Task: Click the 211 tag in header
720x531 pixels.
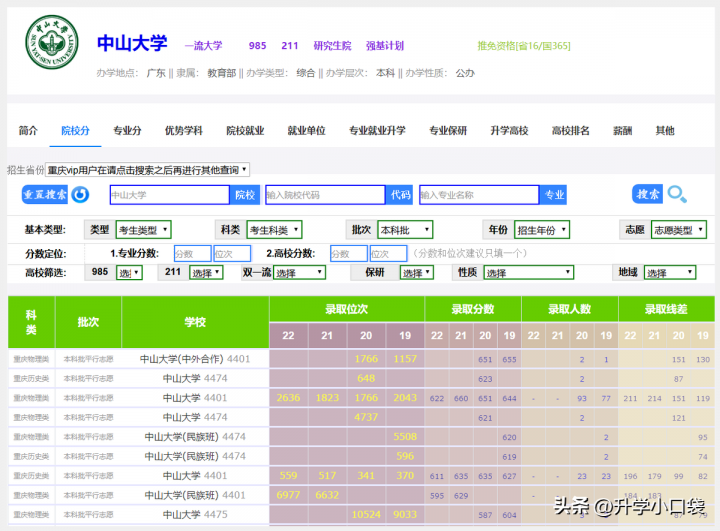Action: pyautogui.click(x=290, y=45)
